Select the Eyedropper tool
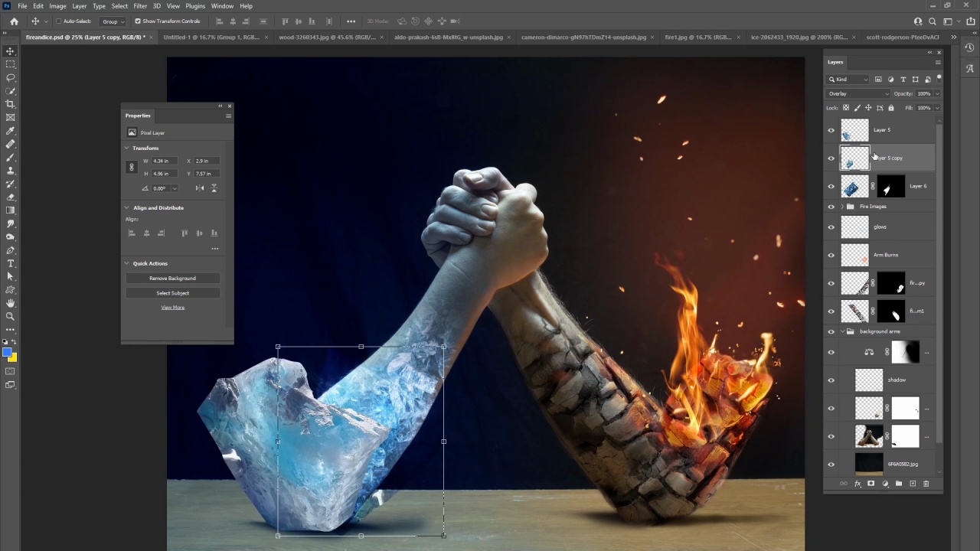 click(10, 131)
